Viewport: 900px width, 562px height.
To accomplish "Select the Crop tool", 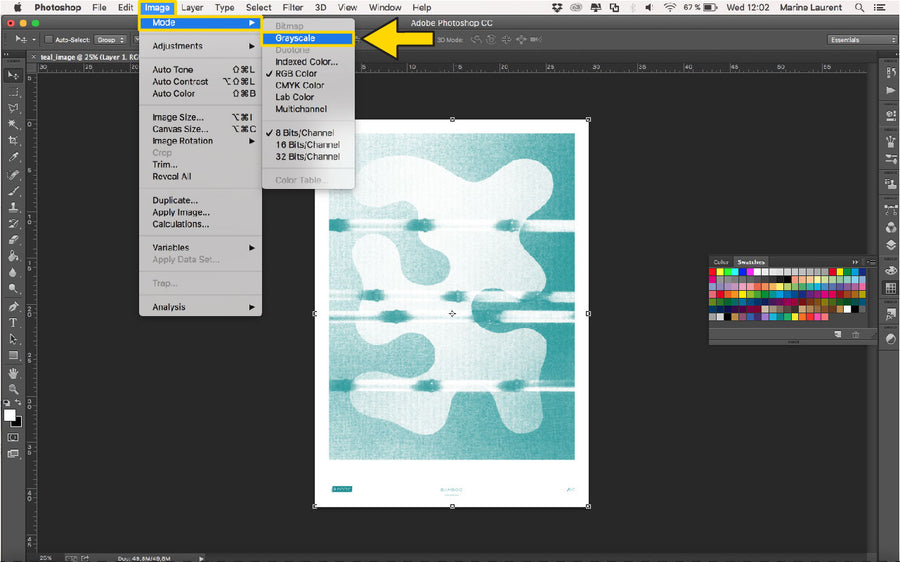I will [14, 140].
